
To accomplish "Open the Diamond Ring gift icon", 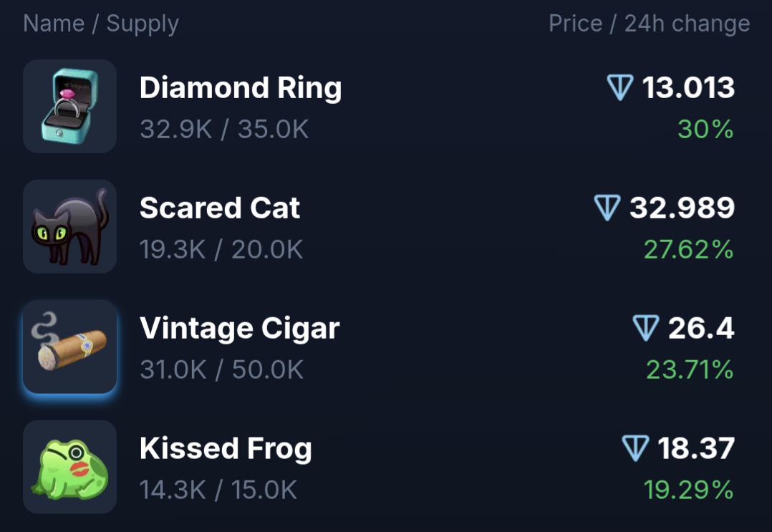I will click(70, 106).
